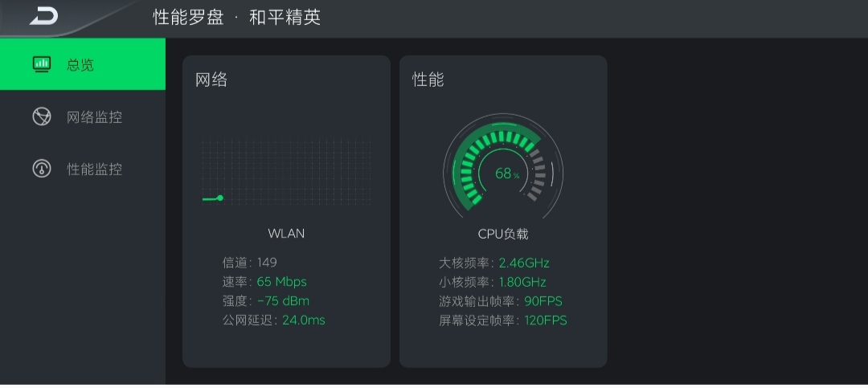Click the 2.46GHz big core frequency

pyautogui.click(x=524, y=263)
